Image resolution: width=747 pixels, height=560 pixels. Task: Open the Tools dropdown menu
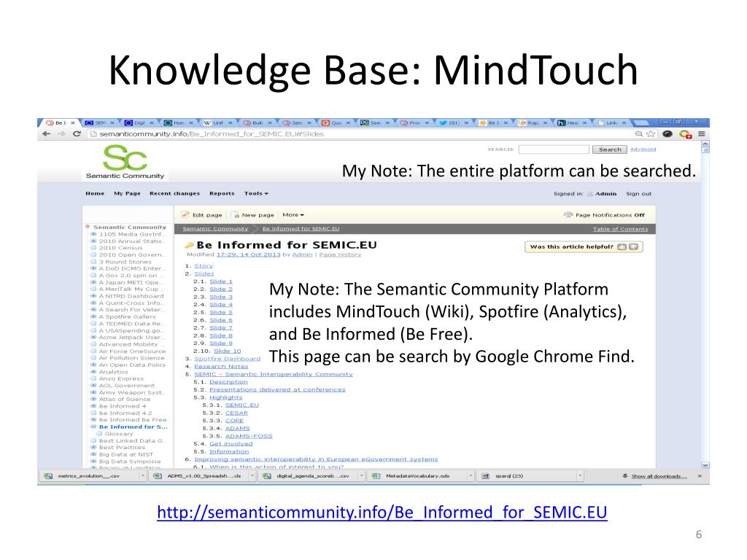tap(256, 193)
